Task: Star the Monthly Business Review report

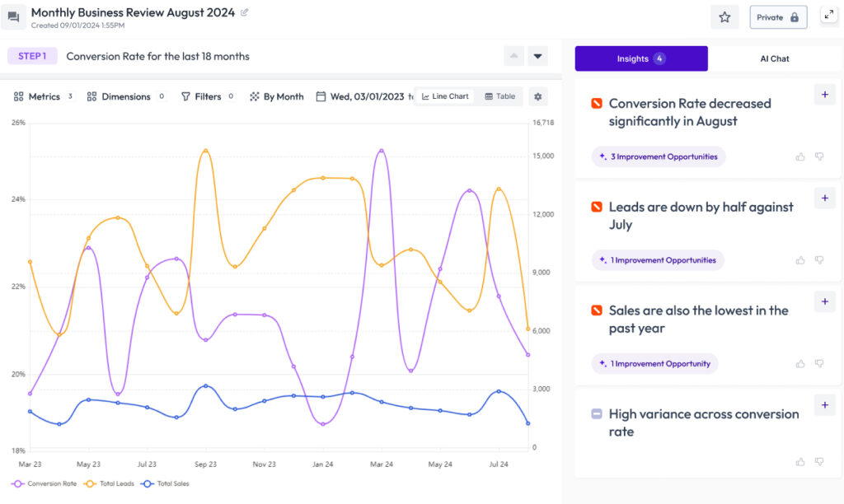Action: tap(724, 16)
